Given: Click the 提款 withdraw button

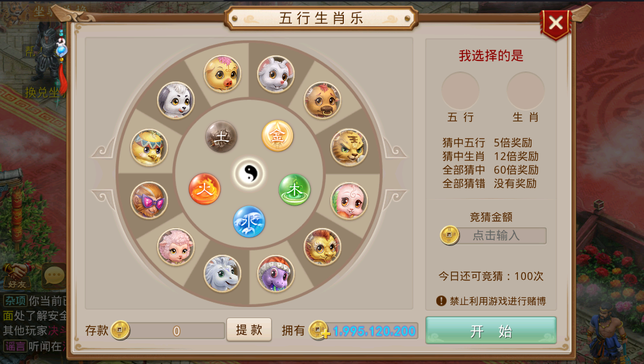Looking at the screenshot, I should [x=249, y=330].
